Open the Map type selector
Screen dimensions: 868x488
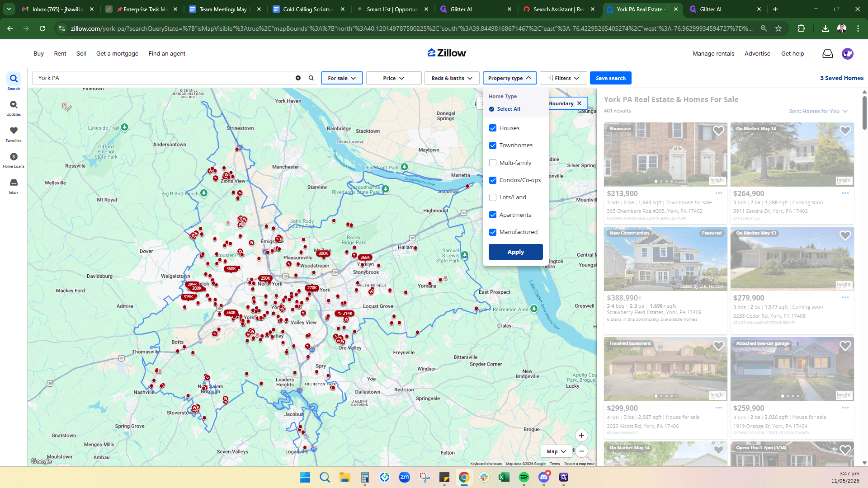(557, 451)
